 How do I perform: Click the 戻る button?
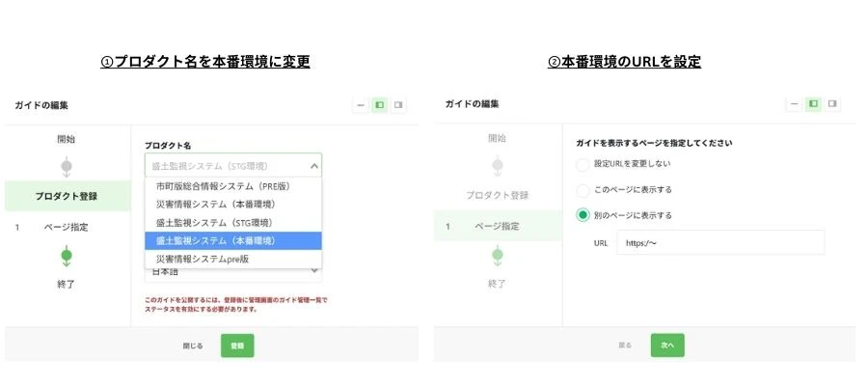coord(625,345)
